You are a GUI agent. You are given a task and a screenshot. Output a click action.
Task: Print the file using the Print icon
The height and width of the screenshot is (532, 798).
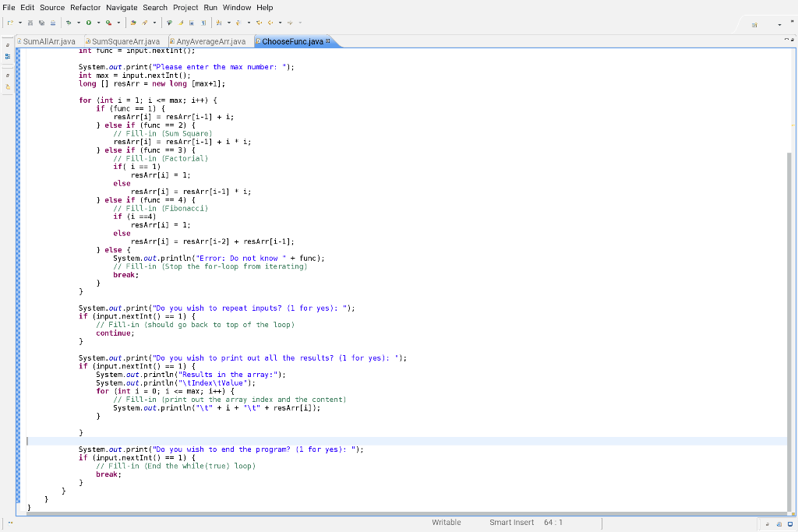(52, 22)
